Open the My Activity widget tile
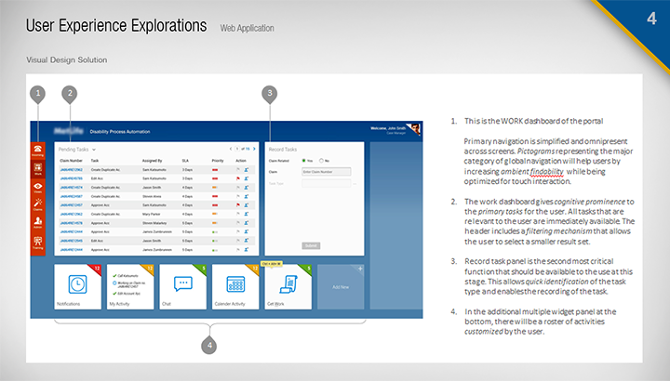Viewport: 670px width, 381px height. pos(130,287)
